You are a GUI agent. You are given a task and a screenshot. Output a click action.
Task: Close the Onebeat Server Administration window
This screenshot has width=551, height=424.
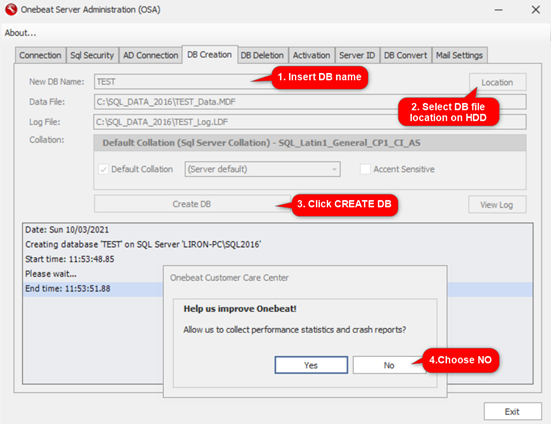click(x=536, y=10)
